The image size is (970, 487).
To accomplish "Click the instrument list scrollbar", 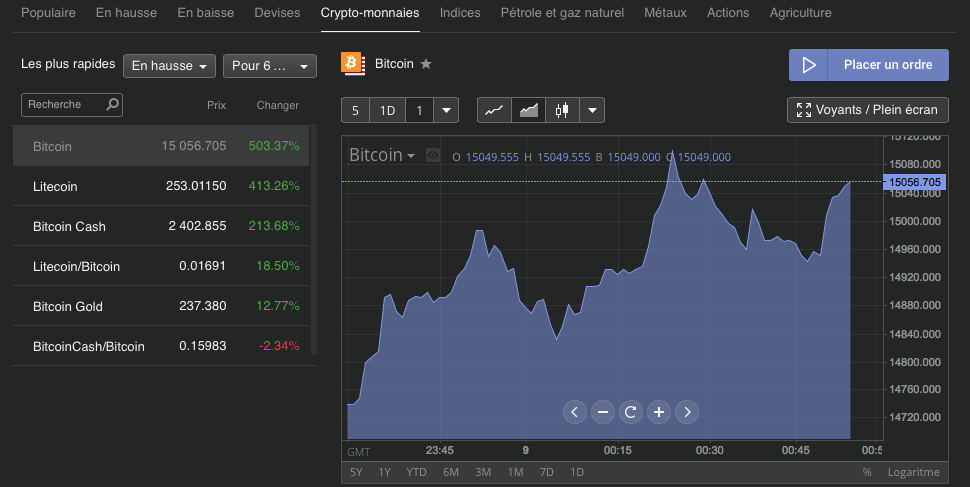I will (x=314, y=240).
